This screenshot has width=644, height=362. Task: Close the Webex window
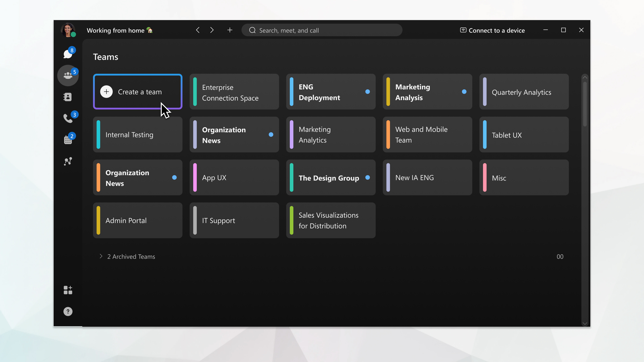[581, 30]
